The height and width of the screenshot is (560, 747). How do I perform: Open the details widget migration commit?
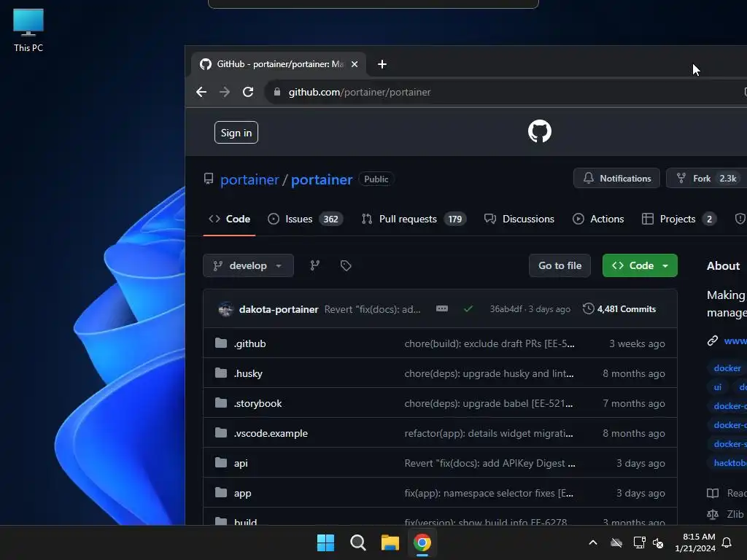(489, 434)
